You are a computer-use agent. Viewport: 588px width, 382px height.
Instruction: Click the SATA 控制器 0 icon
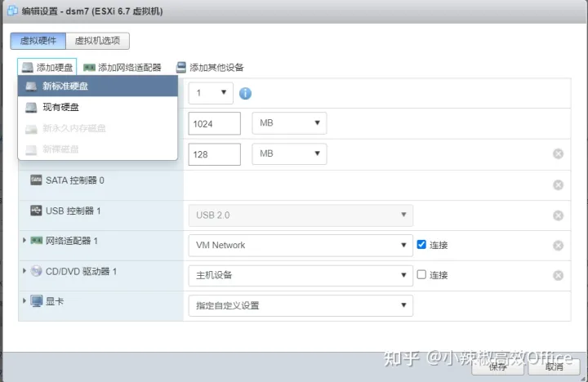click(36, 180)
